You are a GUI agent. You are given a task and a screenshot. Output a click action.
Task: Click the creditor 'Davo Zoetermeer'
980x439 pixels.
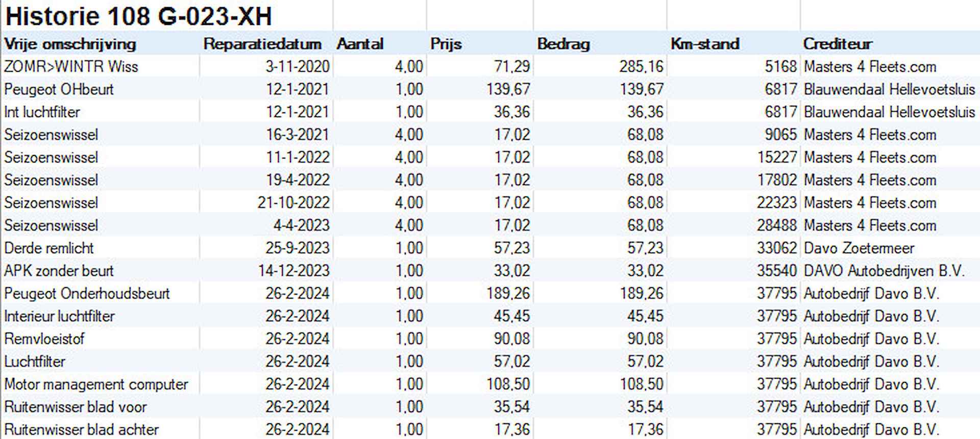point(859,248)
